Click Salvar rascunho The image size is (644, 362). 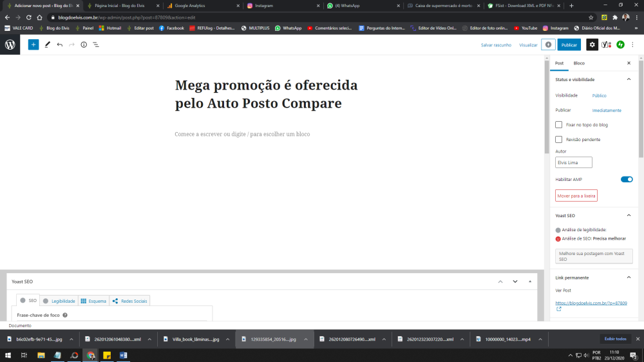[x=496, y=45]
